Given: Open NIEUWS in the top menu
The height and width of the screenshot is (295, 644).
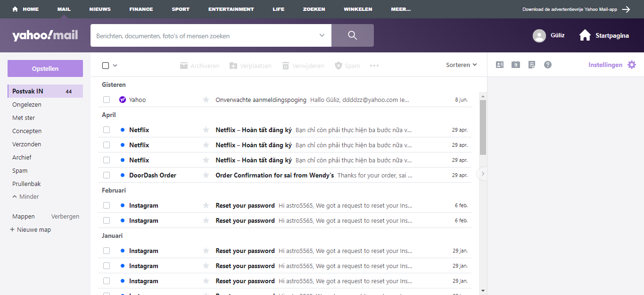Looking at the screenshot, I should tap(100, 9).
